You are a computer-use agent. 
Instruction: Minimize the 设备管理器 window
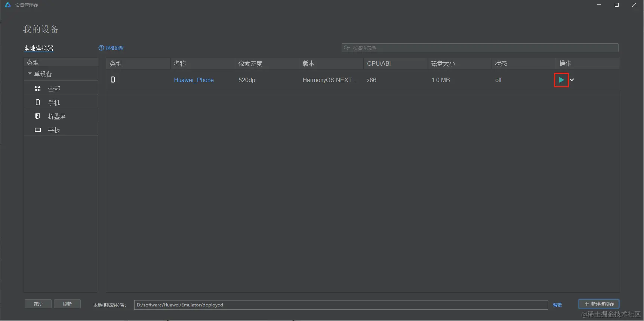pos(599,5)
